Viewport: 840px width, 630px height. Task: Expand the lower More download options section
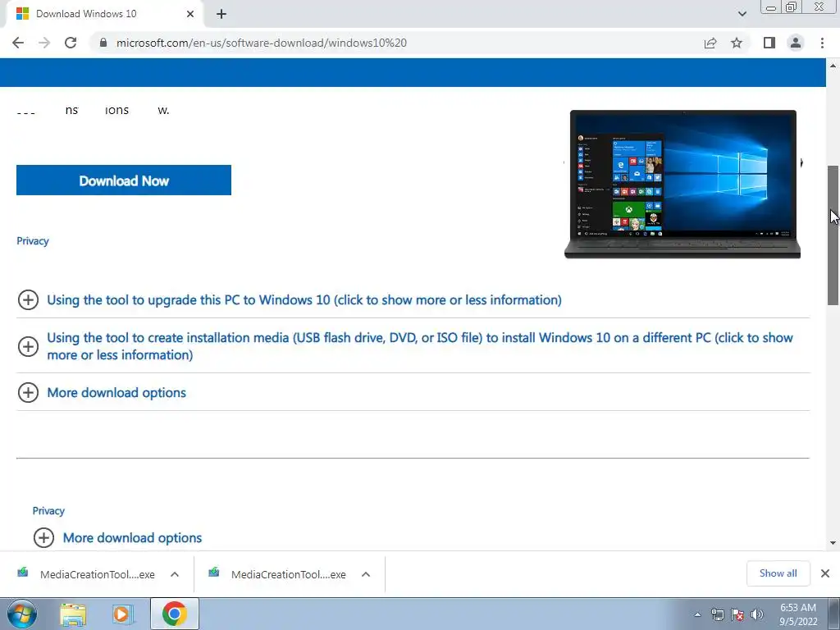pyautogui.click(x=132, y=538)
